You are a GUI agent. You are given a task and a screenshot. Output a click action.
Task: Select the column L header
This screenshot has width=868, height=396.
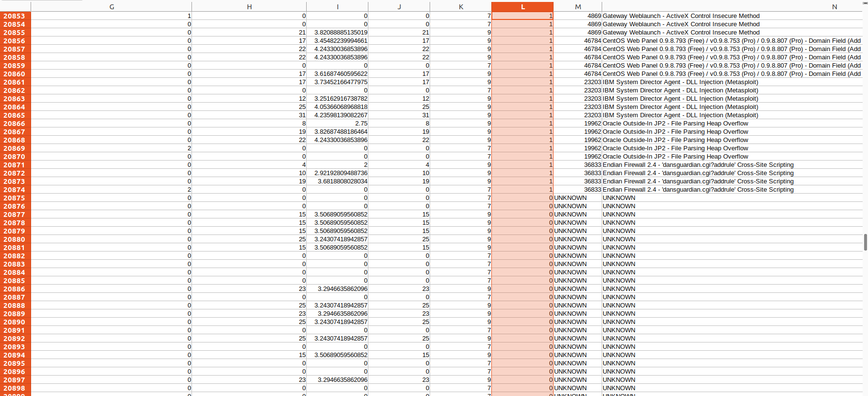click(522, 7)
